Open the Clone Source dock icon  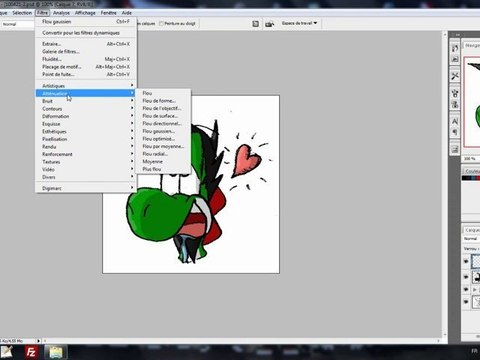pyautogui.click(x=455, y=104)
